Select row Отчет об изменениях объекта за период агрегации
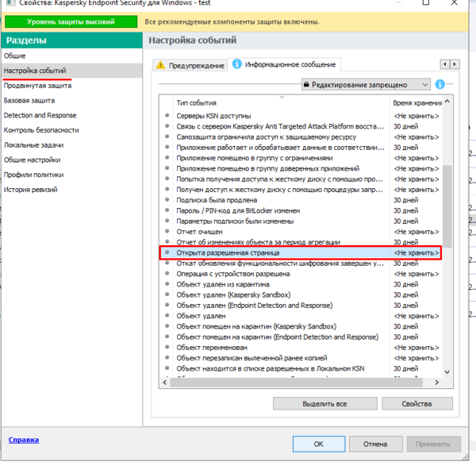The height and width of the screenshot is (462, 476). tap(301, 242)
